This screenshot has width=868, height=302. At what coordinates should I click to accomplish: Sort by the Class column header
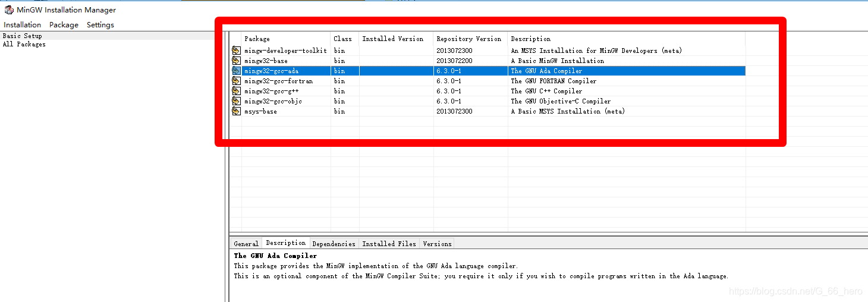345,39
